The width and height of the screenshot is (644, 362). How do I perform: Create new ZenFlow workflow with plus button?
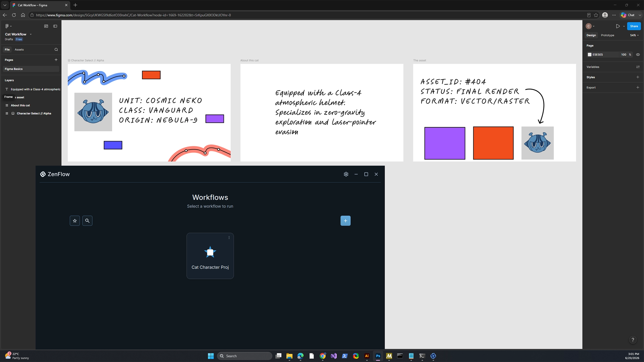(x=345, y=221)
